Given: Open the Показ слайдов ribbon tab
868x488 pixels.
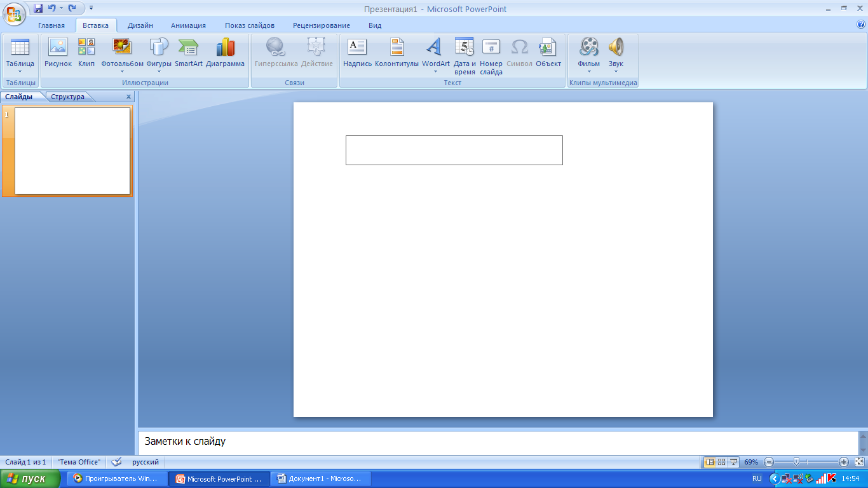Looking at the screenshot, I should pos(250,25).
